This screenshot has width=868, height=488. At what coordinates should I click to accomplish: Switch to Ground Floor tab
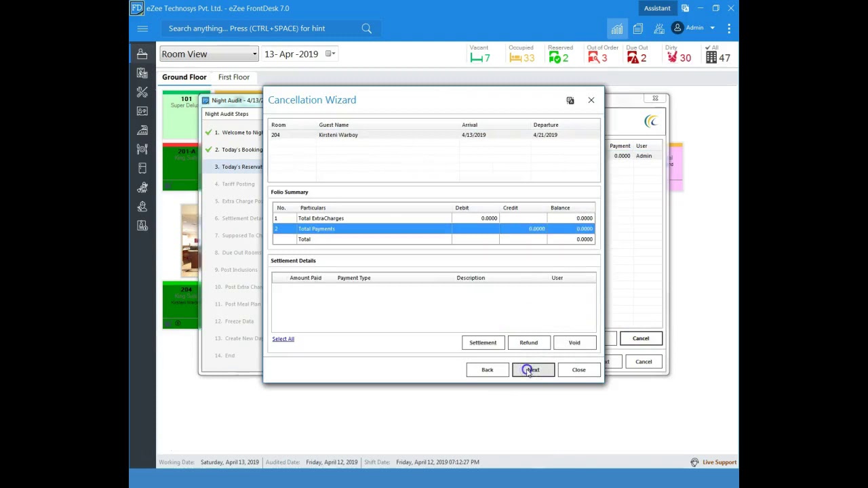tap(184, 77)
